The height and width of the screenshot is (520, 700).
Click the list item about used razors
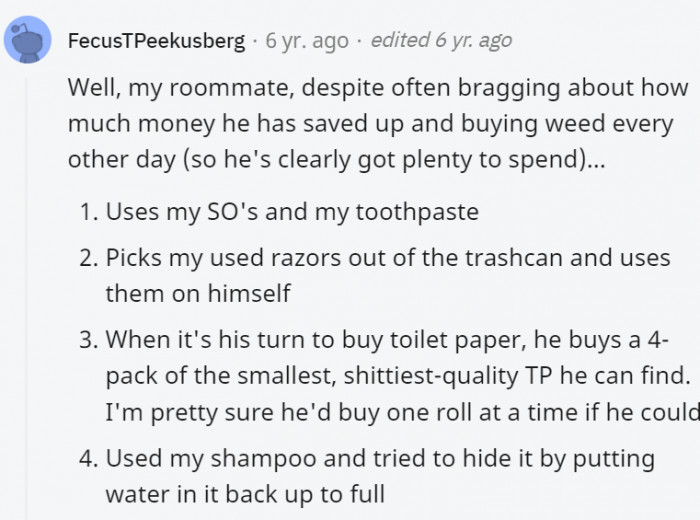coord(387,275)
